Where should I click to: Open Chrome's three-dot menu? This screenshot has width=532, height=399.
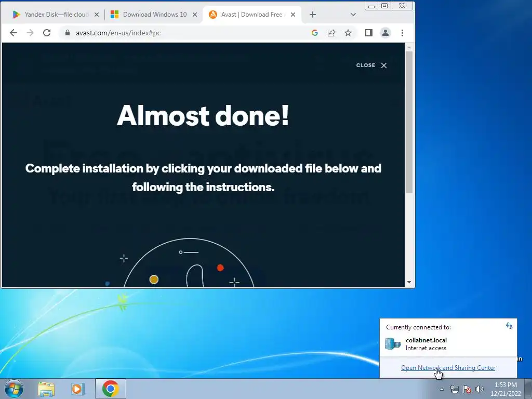pos(403,33)
